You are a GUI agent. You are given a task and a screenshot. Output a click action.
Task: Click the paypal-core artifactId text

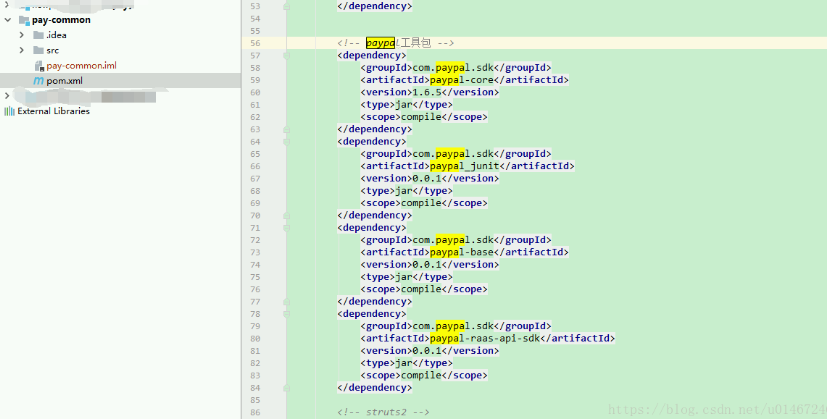click(x=462, y=80)
